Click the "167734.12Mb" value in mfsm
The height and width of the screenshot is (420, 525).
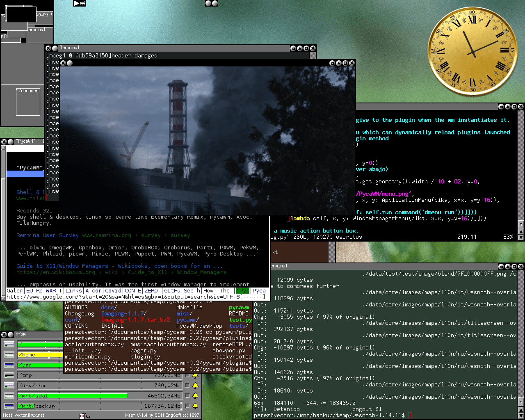coord(162,406)
